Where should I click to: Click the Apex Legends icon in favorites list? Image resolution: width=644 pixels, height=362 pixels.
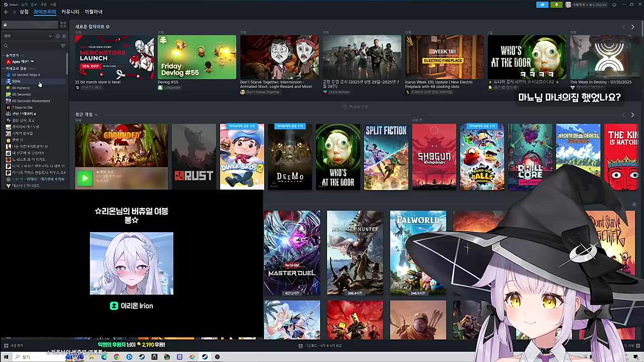(9, 62)
